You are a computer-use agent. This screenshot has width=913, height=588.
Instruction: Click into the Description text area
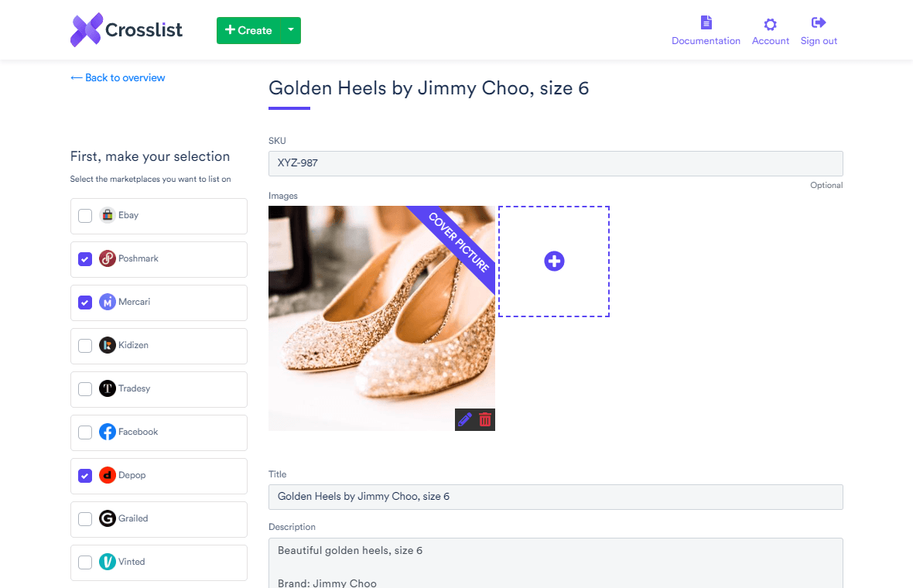[556, 563]
